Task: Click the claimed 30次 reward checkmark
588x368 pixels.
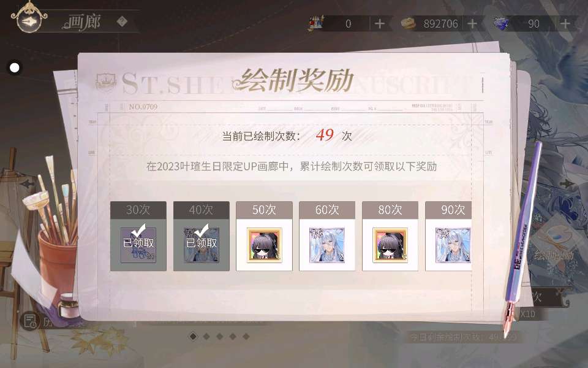Action: 138,230
